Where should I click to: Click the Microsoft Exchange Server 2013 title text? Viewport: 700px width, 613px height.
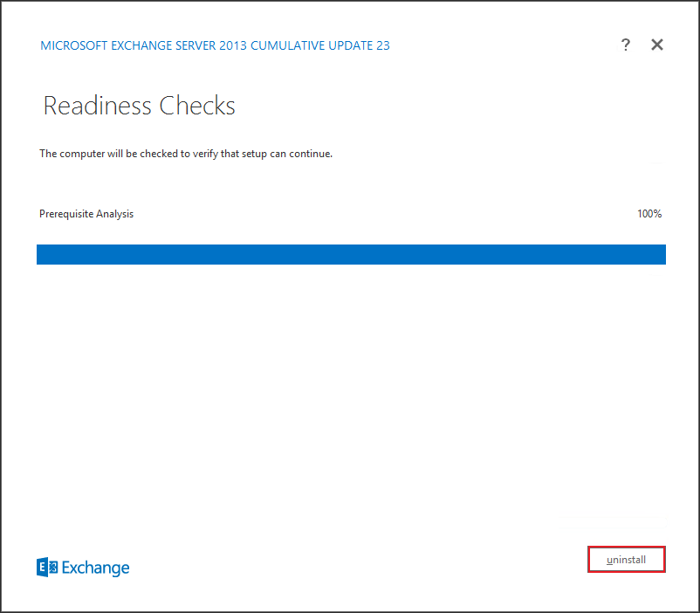(x=215, y=45)
